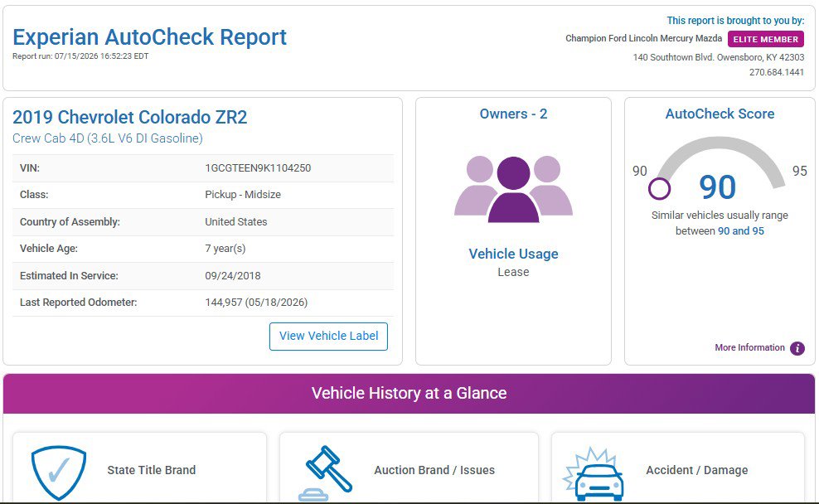This screenshot has height=504, width=819.
Task: Click the owners people icon
Action: [x=513, y=189]
